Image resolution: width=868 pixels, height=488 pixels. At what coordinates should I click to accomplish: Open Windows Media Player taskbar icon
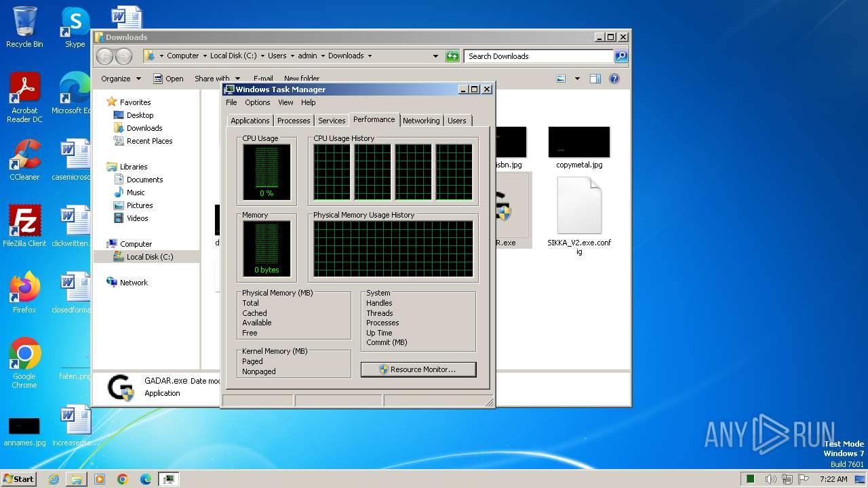point(100,479)
